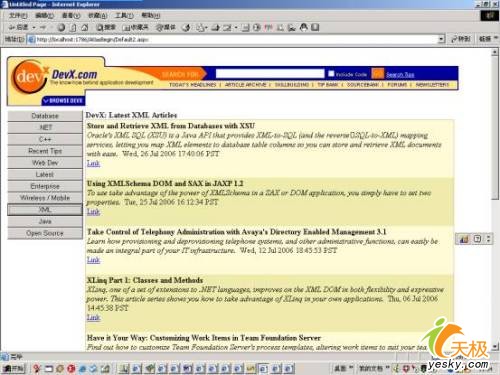This screenshot has height=375, width=500.
Task: Select the XML sidebar button
Action: coord(45,210)
